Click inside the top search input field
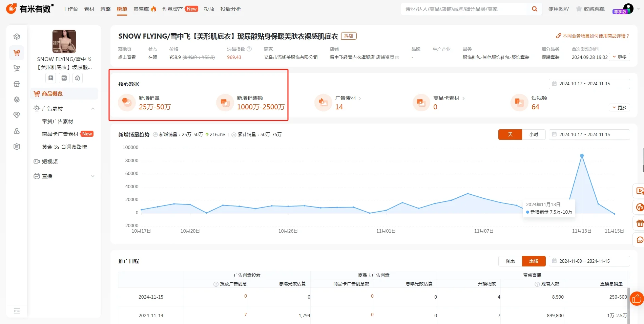This screenshot has width=644, height=324. [464, 9]
